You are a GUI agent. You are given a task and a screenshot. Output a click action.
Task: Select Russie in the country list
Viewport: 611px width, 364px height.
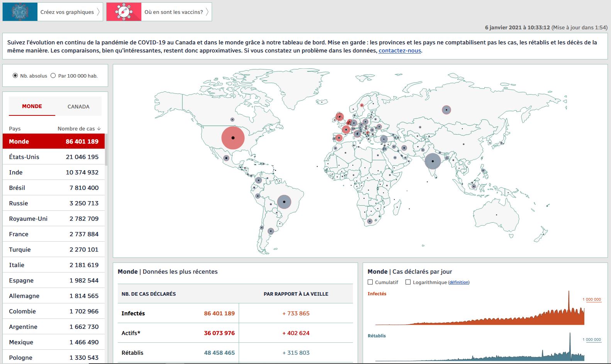pos(54,203)
